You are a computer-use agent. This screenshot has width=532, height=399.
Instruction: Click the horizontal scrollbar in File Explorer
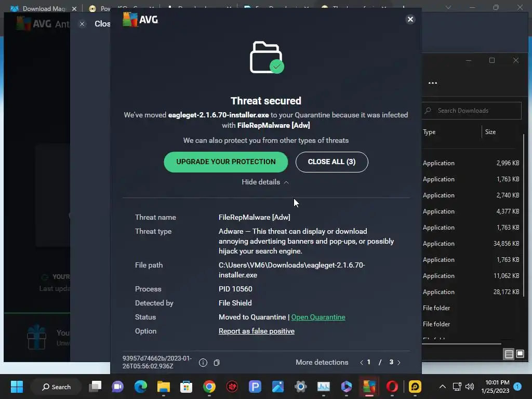tap(461, 344)
